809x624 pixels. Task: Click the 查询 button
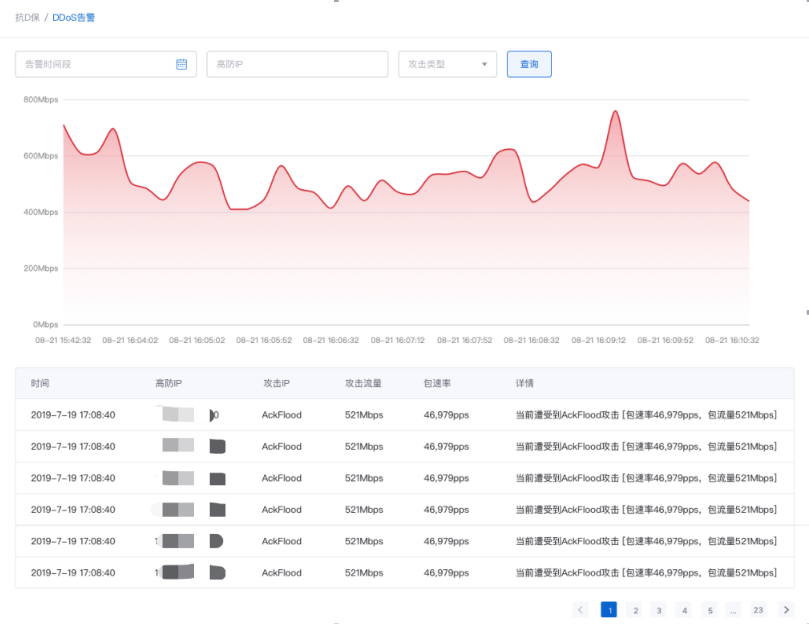529,64
